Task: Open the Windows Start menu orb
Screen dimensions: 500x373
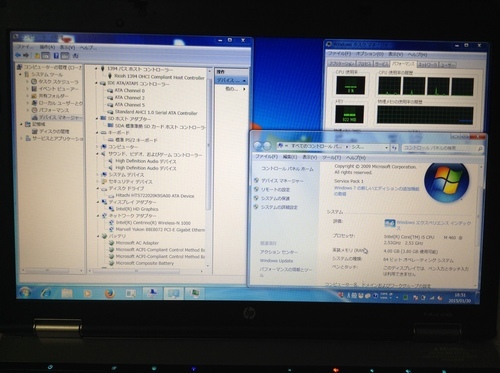Action: coord(25,293)
